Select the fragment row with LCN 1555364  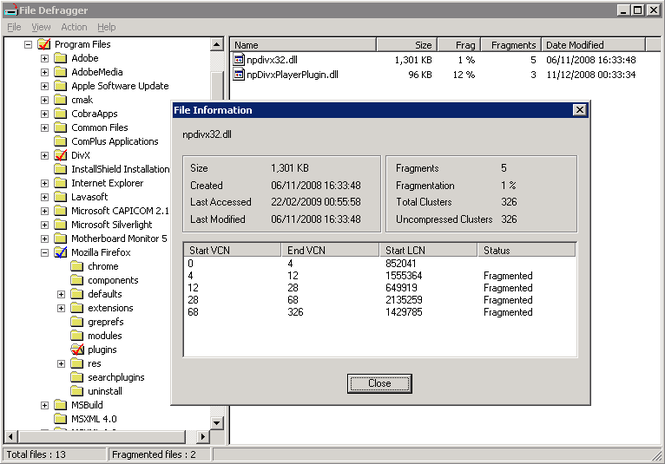click(380, 276)
